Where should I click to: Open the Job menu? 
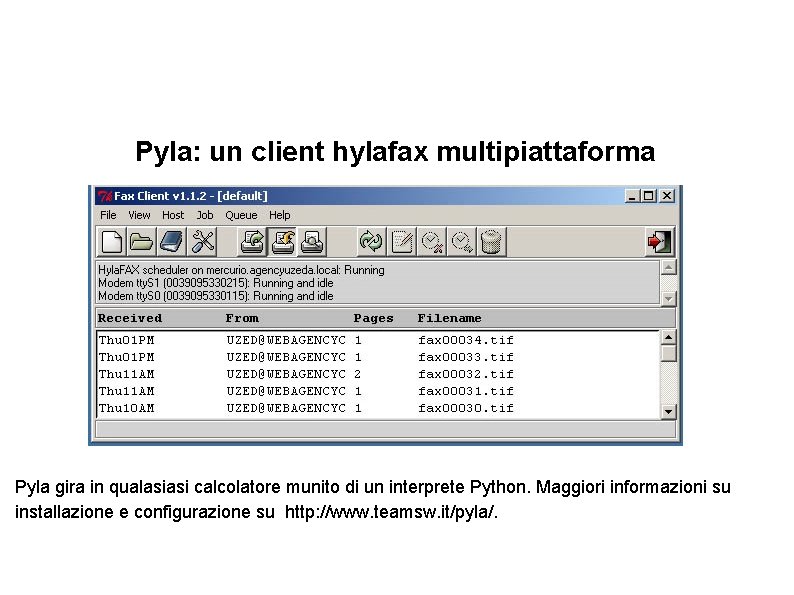[x=205, y=215]
